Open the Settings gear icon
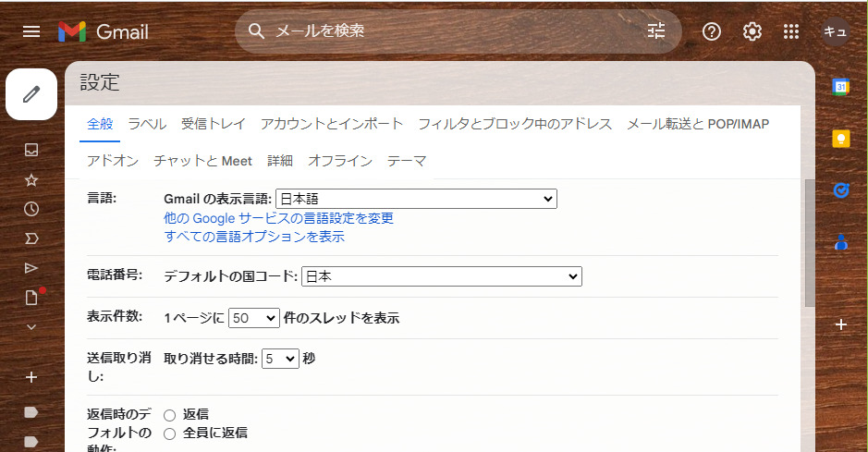Image resolution: width=868 pixels, height=452 pixels. [x=752, y=31]
